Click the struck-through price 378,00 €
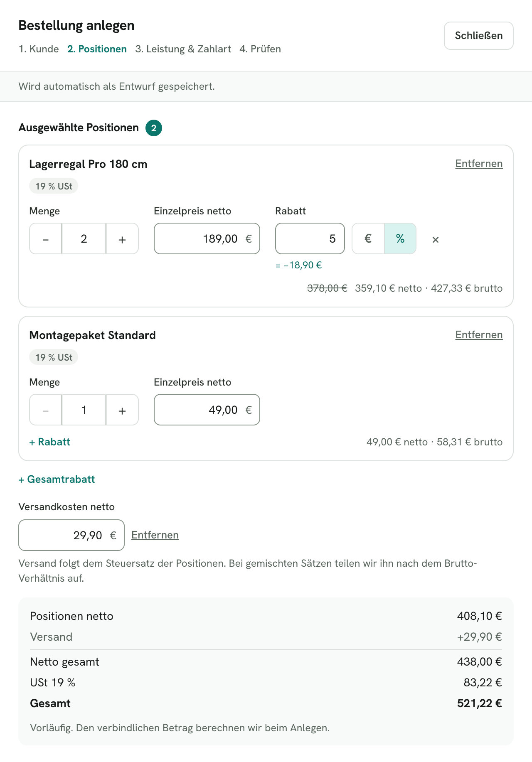Viewport: 532px width, 762px height. coord(327,288)
